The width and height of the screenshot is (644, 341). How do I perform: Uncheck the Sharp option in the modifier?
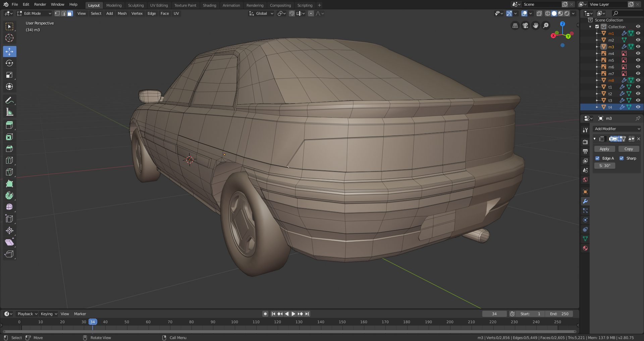pyautogui.click(x=622, y=158)
